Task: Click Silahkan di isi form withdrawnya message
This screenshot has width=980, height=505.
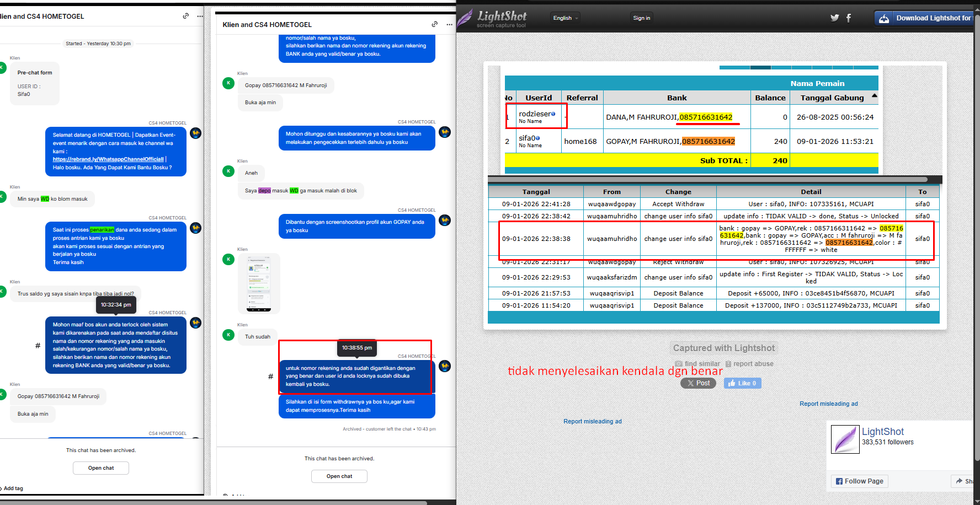Action: (356, 406)
